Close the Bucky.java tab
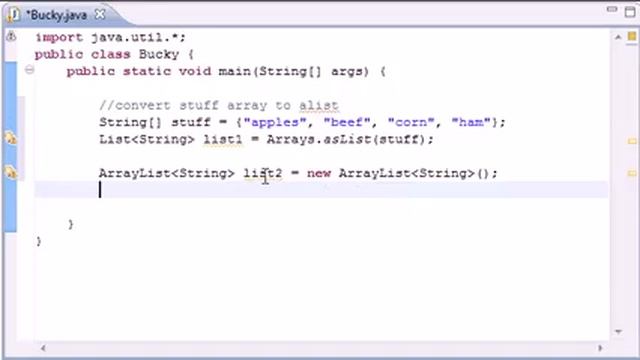The image size is (640, 360). coord(100,15)
